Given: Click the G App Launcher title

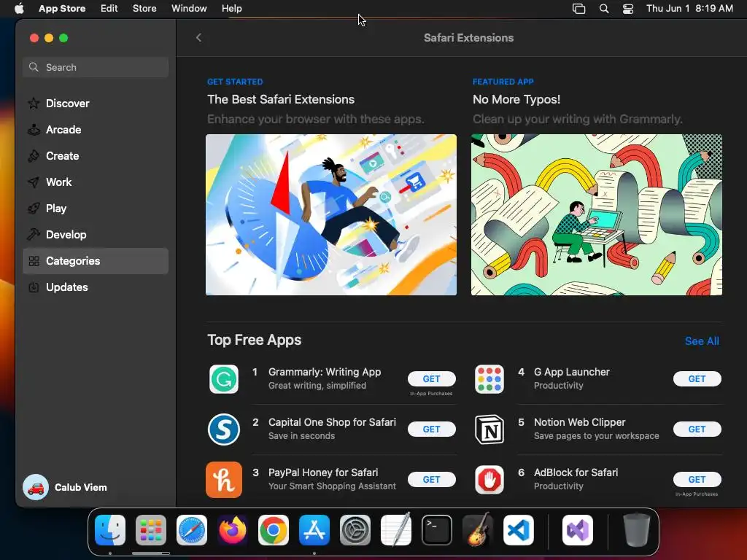Looking at the screenshot, I should click(x=572, y=372).
